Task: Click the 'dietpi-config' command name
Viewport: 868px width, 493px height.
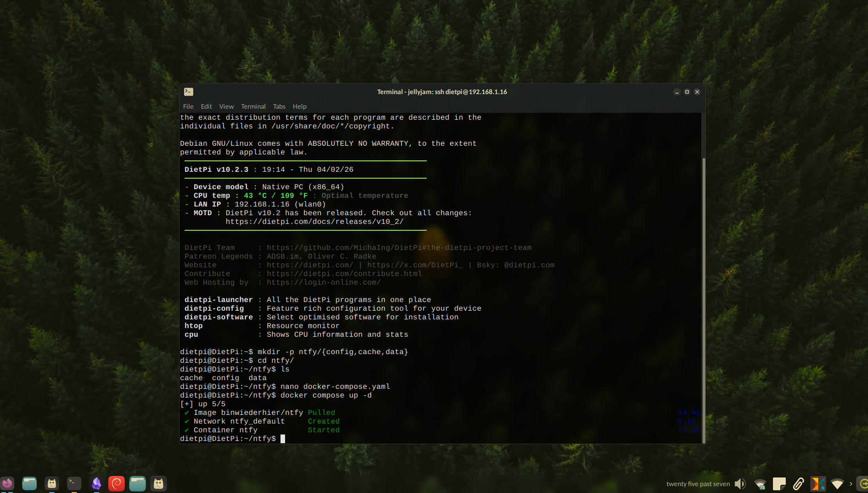Action: 214,308
